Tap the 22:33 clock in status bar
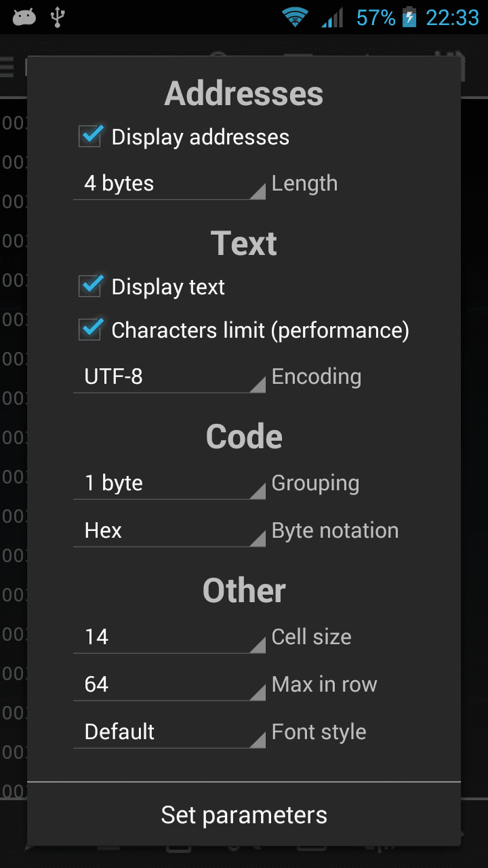This screenshot has height=868, width=488. [x=452, y=18]
